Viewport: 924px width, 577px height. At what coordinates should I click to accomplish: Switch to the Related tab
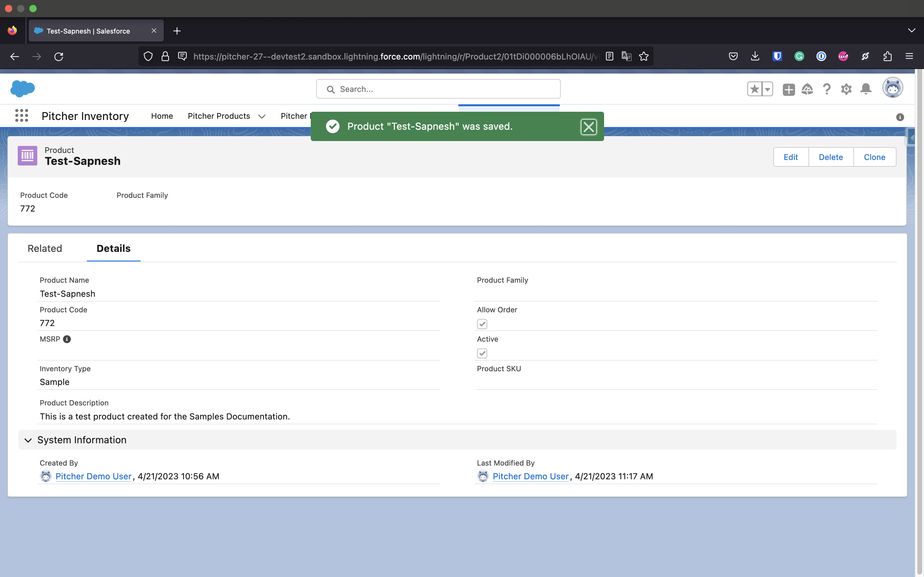click(45, 249)
